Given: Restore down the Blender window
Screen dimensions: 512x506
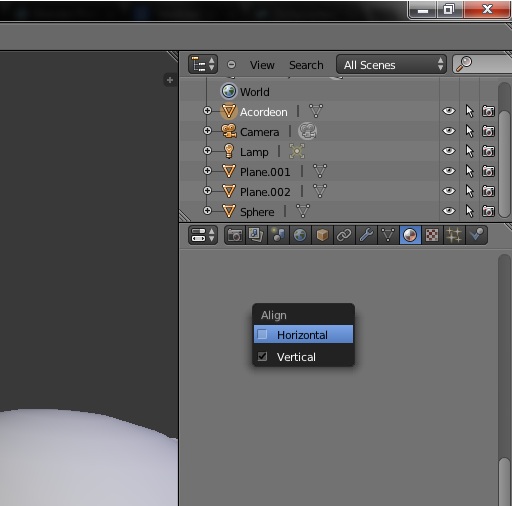Looking at the screenshot, I should pyautogui.click(x=449, y=9).
